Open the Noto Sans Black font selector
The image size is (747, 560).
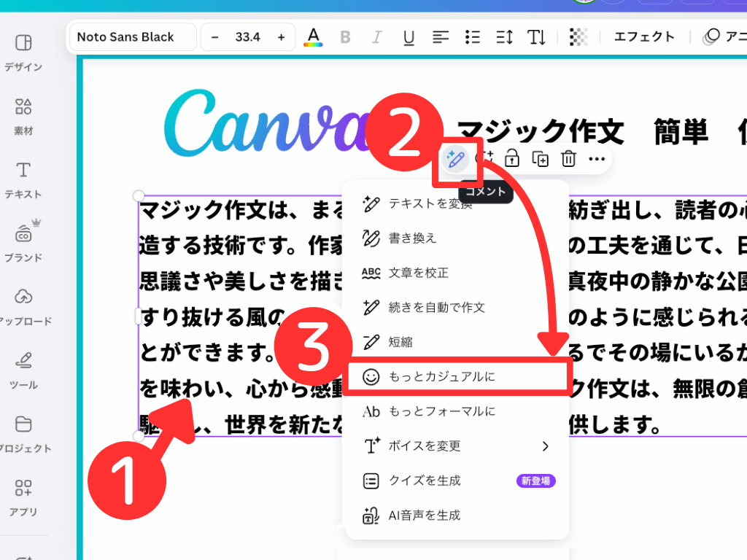tap(131, 36)
